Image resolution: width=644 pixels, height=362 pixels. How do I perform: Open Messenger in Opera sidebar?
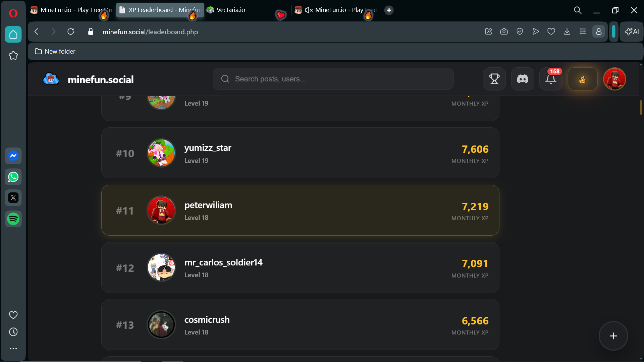tap(13, 156)
